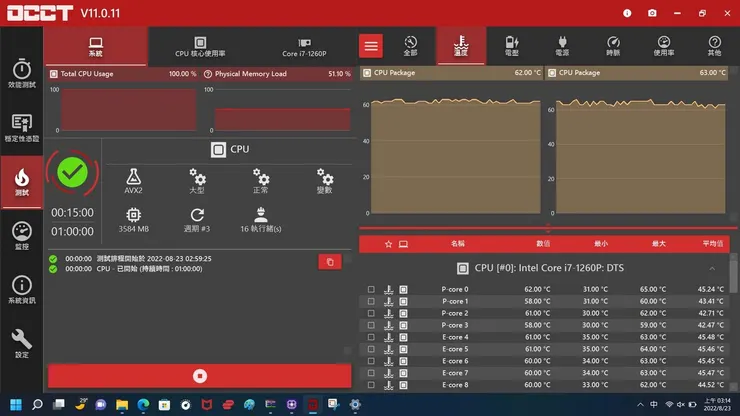Click the green checkmark test status indicator
Screen dimensions: 740x416
point(72,173)
